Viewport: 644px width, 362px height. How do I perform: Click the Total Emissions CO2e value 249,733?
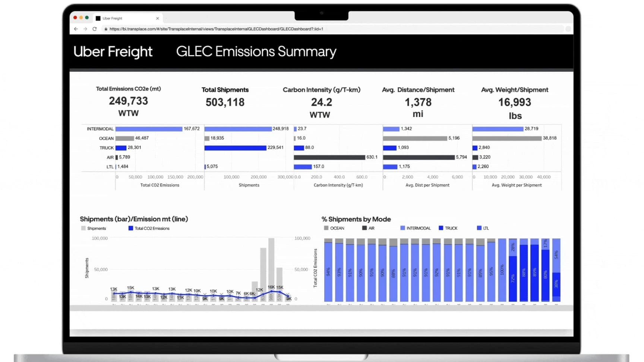coord(129,101)
